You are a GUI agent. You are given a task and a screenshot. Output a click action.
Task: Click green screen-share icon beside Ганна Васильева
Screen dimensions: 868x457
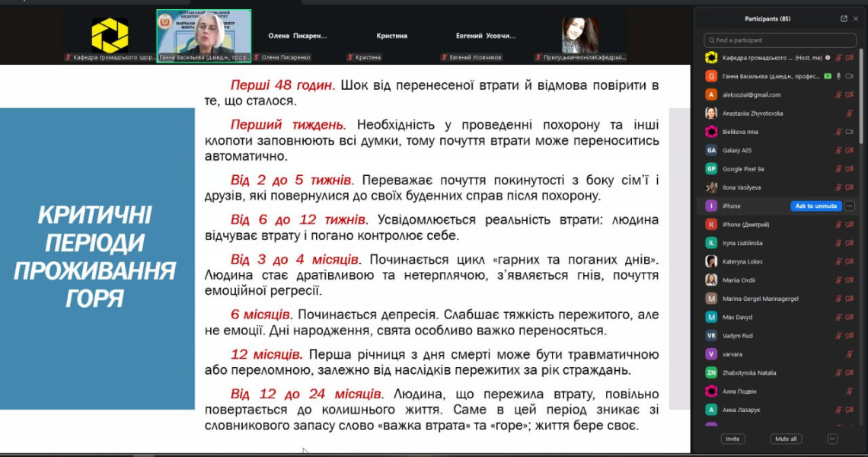827,76
